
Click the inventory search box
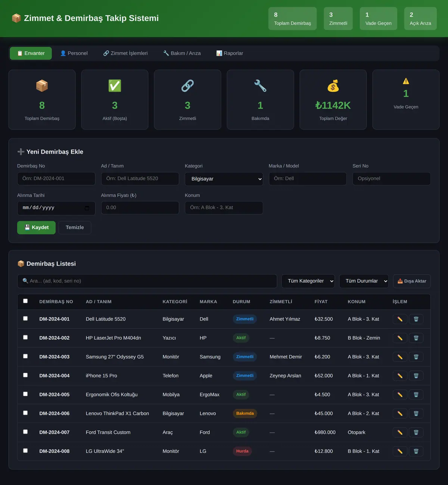click(x=147, y=281)
